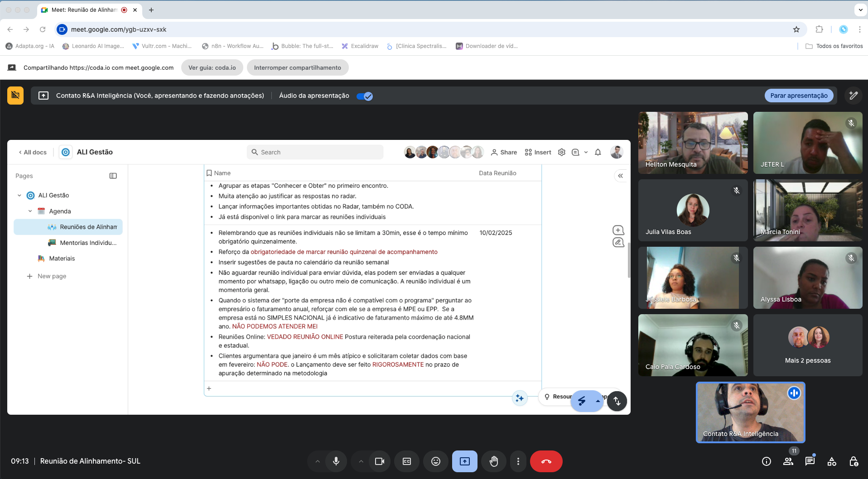Stop the presentation with Parar apresentação
Screen dimensions: 868x479
[799, 96]
